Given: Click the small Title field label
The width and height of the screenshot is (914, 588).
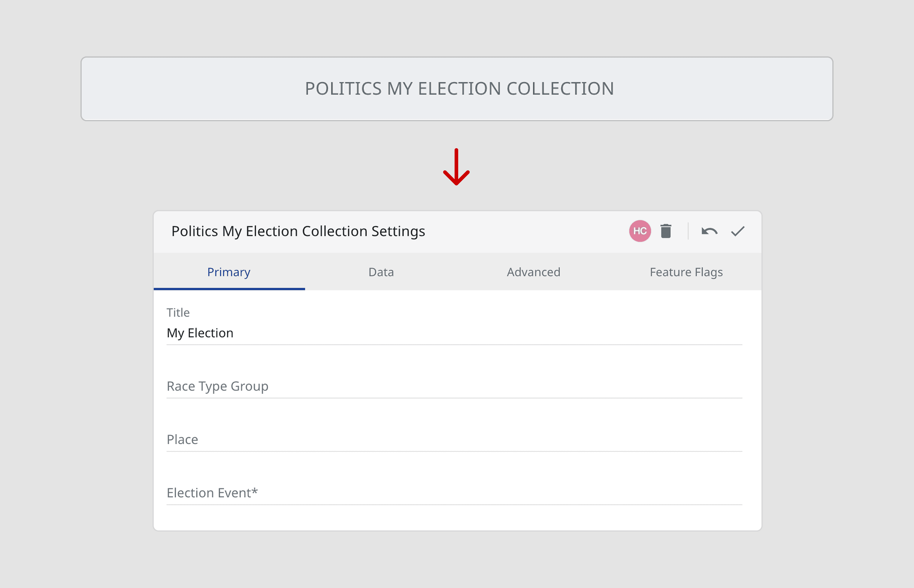Looking at the screenshot, I should [x=178, y=313].
